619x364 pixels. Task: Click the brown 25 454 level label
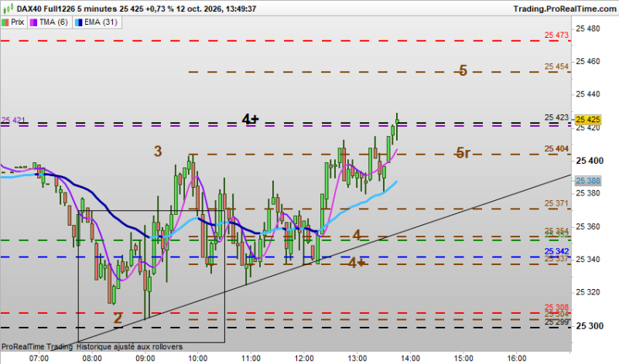[556, 66]
